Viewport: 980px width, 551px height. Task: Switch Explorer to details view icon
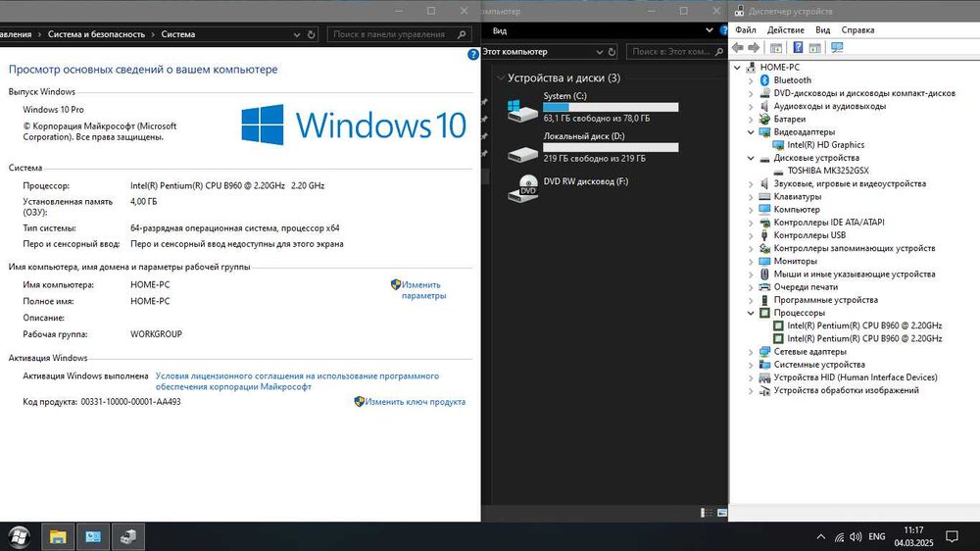[706, 513]
